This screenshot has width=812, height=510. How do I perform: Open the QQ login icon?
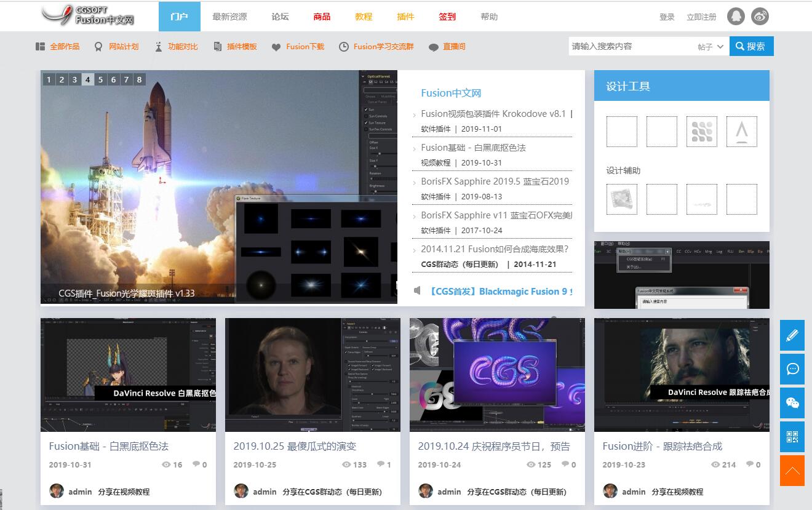tap(736, 17)
